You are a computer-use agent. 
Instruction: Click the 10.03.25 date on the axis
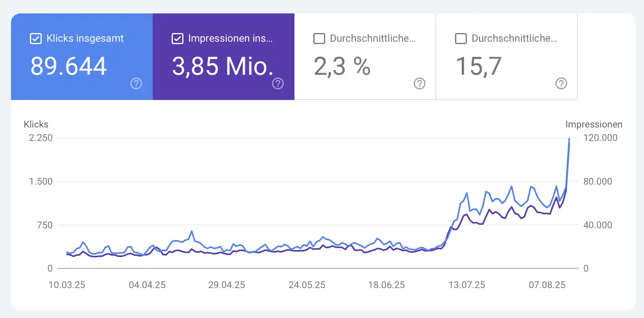tap(67, 285)
